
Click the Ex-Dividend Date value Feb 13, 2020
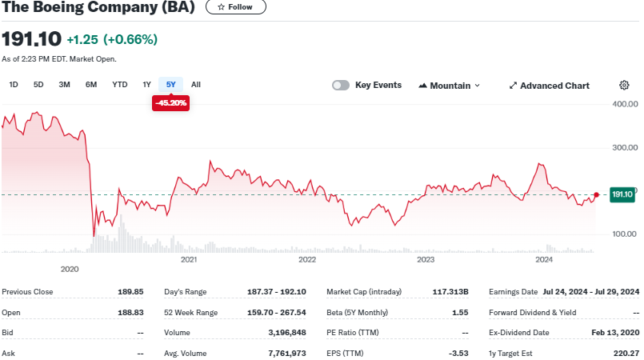tap(615, 333)
